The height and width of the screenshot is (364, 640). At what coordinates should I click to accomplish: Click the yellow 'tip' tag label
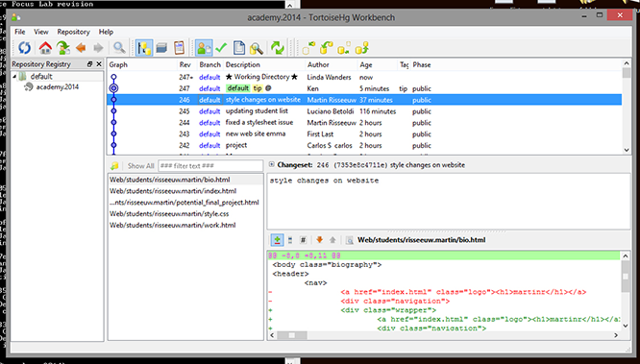[x=258, y=88]
